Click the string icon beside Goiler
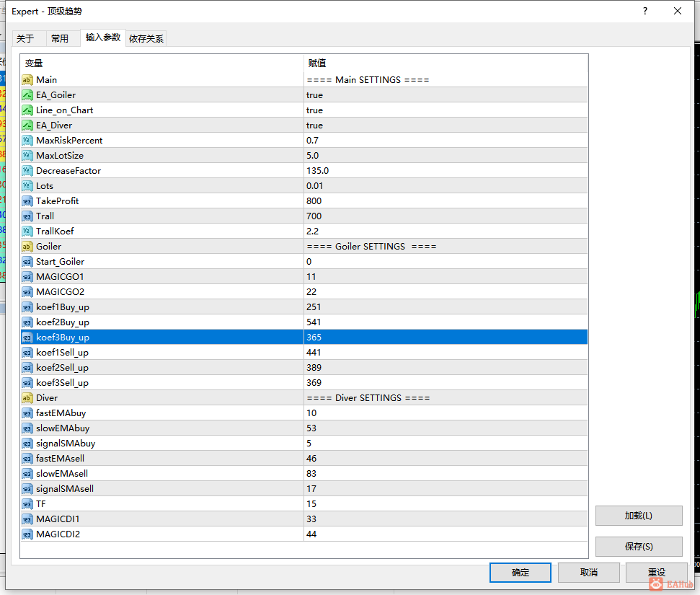Viewport: 700px width, 595px height. (27, 247)
